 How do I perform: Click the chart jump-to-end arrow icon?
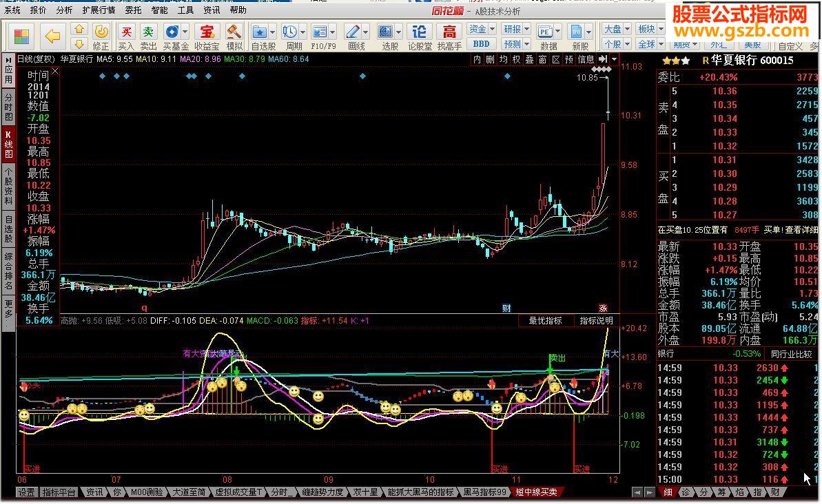(603, 60)
